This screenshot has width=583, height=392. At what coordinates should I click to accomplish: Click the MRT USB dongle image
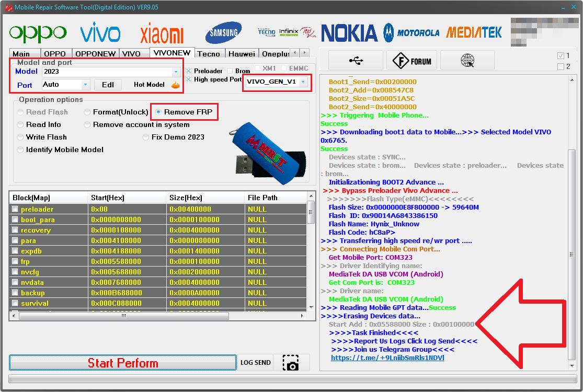click(267, 154)
